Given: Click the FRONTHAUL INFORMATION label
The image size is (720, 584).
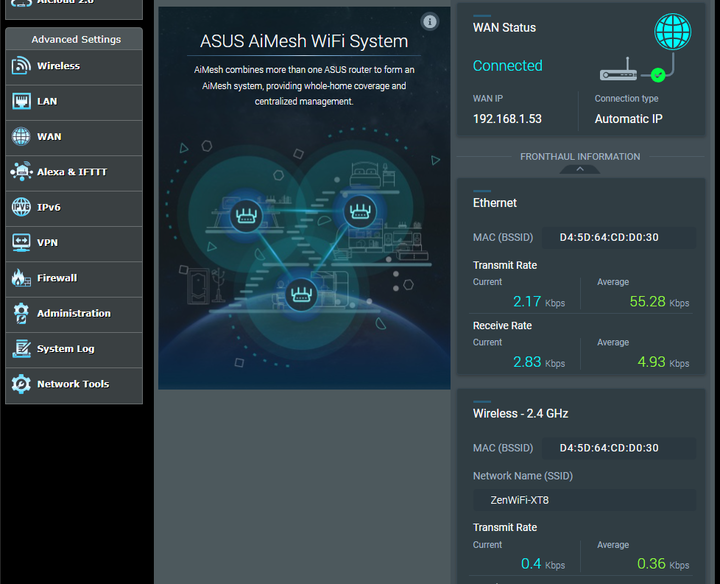Looking at the screenshot, I should [580, 157].
